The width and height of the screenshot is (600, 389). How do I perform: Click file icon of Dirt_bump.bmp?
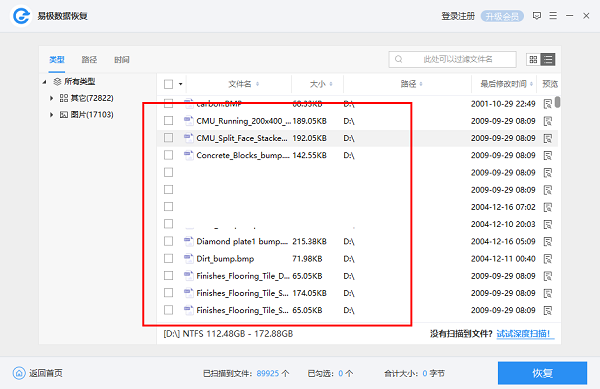188,259
